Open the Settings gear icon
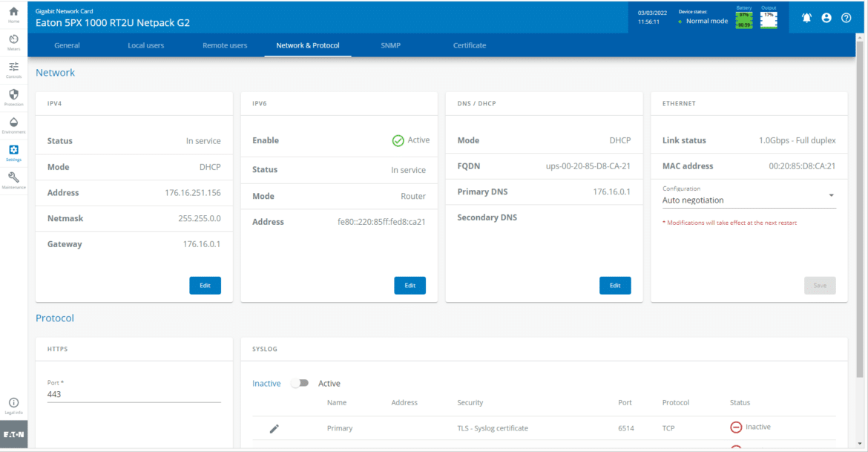Viewport: 868px width, 452px height. tap(13, 153)
